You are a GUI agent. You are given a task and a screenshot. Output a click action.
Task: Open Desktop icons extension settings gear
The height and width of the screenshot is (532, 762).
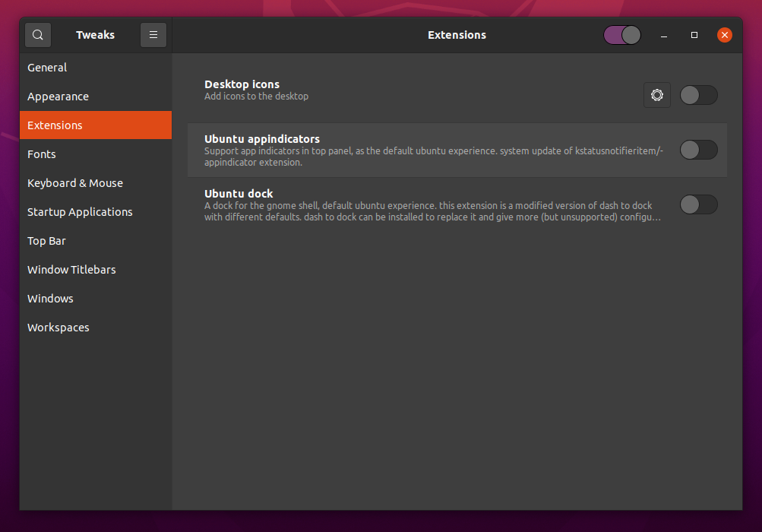[x=657, y=95]
